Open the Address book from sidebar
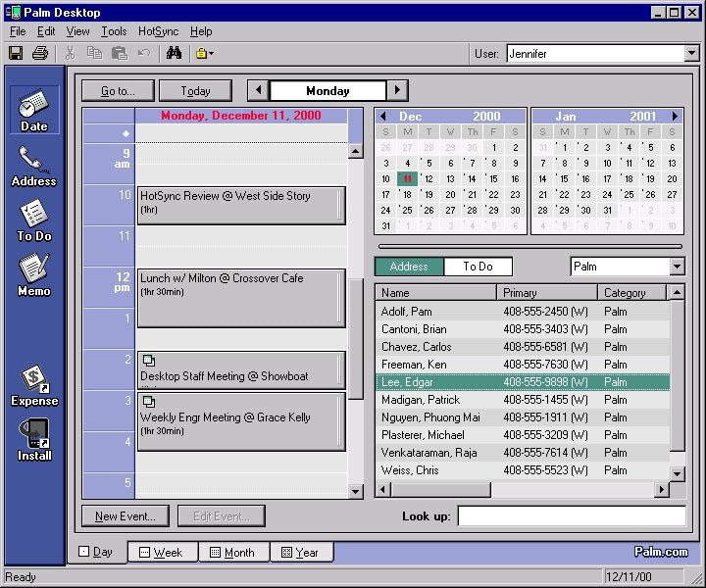706x588 pixels. pos(34,165)
